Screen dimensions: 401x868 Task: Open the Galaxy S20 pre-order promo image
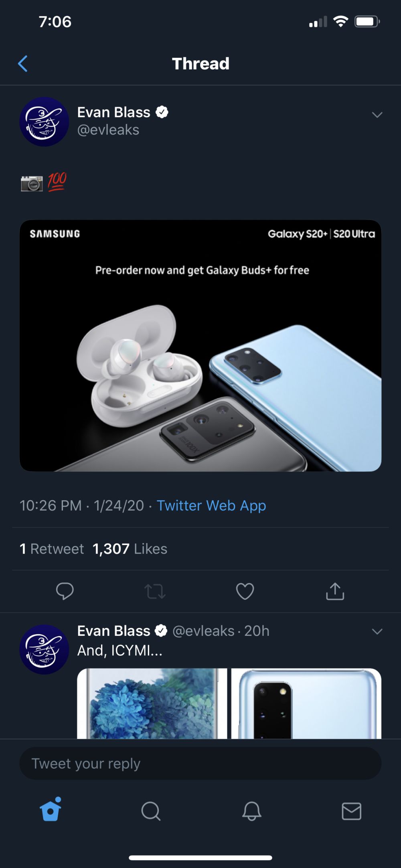coord(200,346)
